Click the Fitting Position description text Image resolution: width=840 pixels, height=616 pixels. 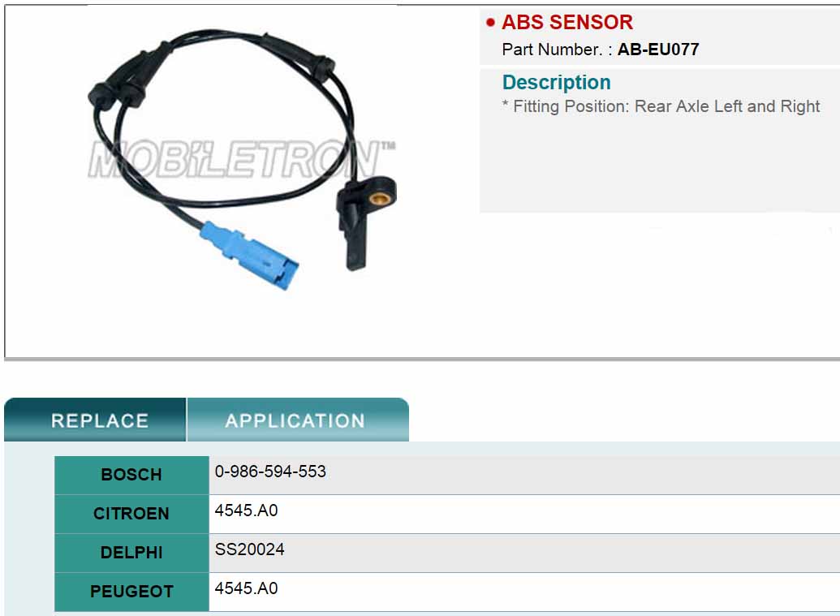(661, 106)
